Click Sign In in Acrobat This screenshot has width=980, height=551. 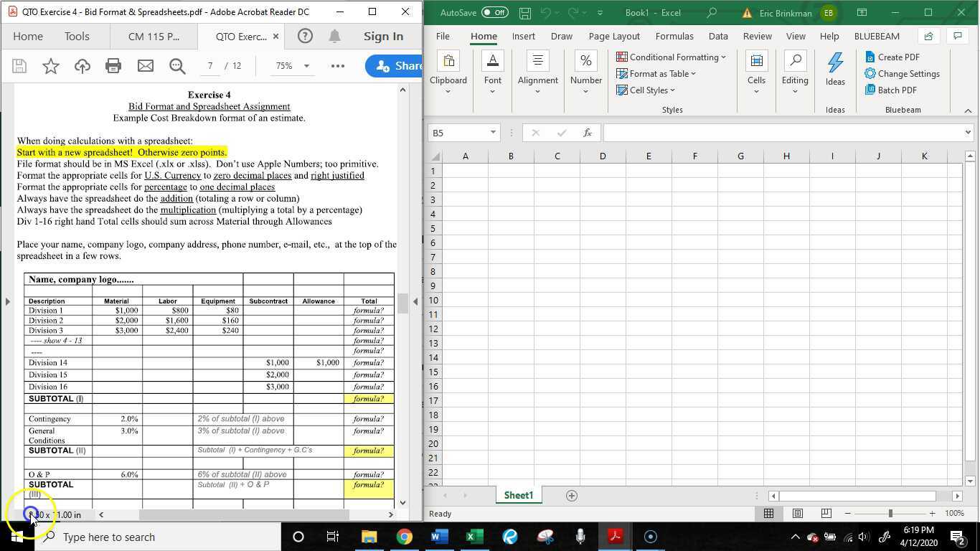tap(383, 36)
